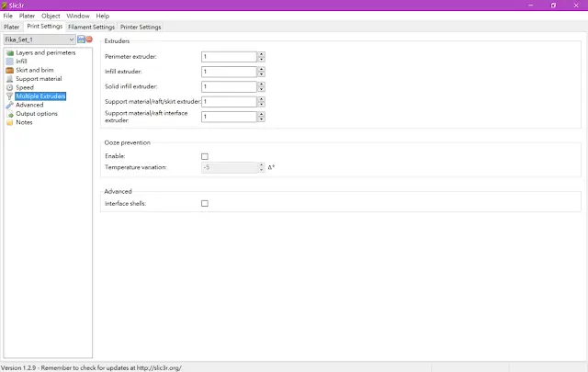Switch to the Printer Settings tab
This screenshot has width=588, height=372.
pos(141,27)
